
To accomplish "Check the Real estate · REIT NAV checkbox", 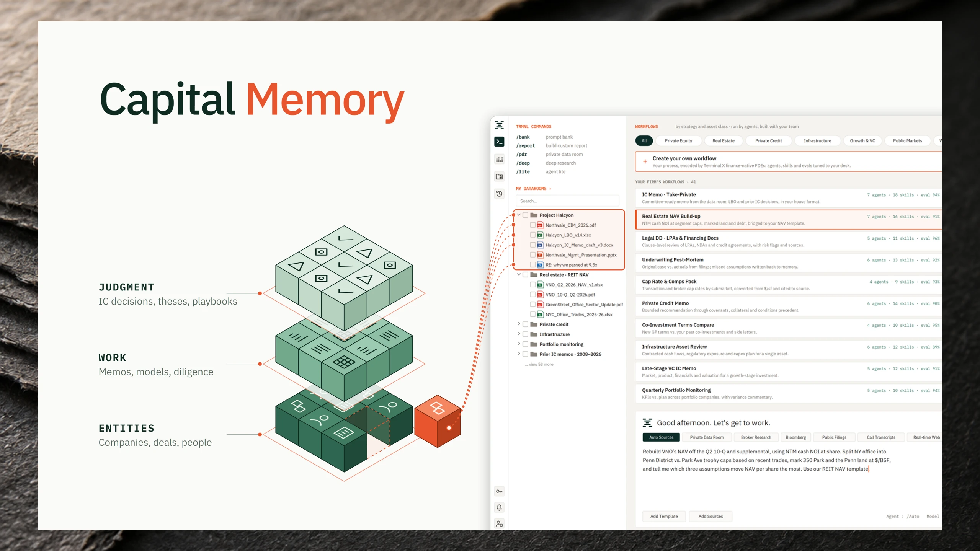I will (x=526, y=275).
